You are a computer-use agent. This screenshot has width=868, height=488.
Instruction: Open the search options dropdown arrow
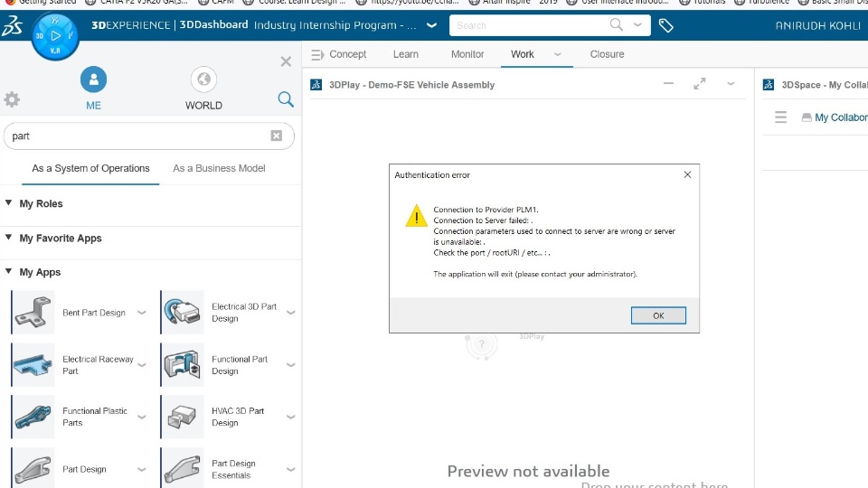pyautogui.click(x=637, y=25)
